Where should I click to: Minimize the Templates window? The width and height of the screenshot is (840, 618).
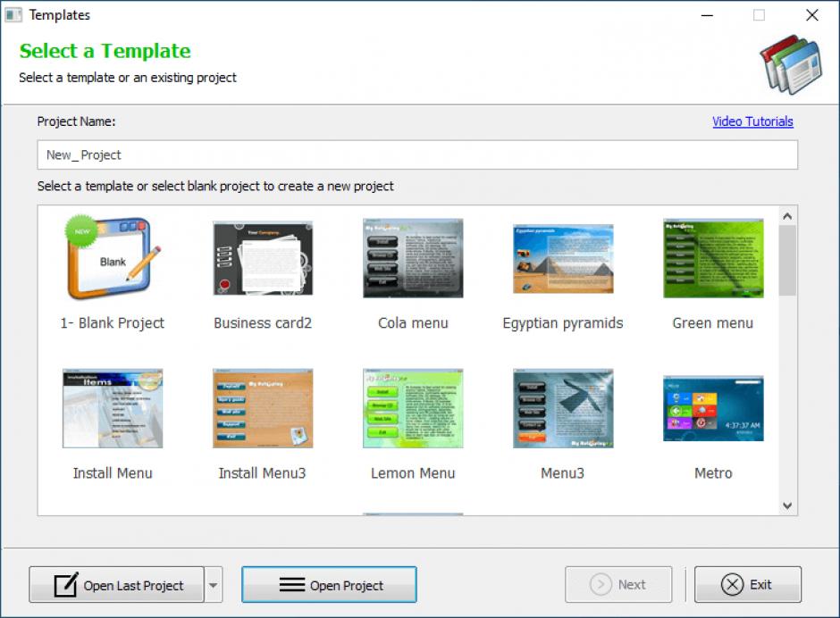[x=707, y=15]
